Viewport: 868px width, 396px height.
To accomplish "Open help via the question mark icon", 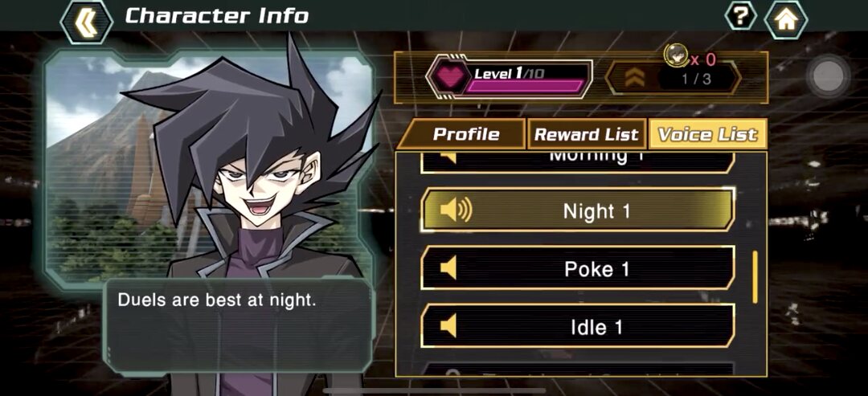I will click(741, 17).
